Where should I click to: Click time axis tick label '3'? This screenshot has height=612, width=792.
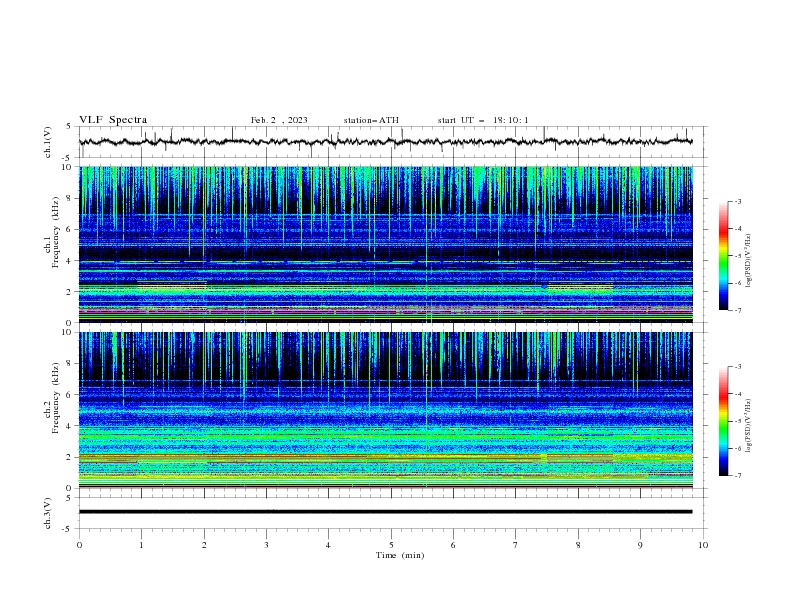[x=267, y=545]
